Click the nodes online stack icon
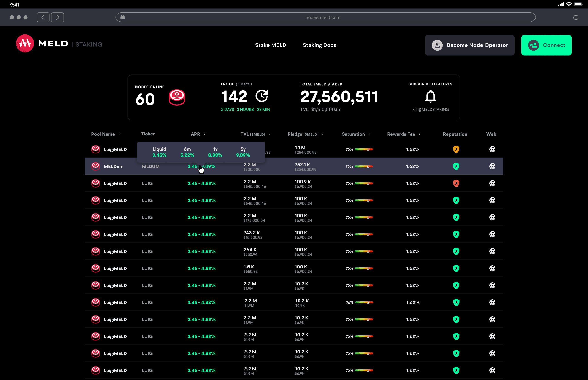Screen dimensions: 588x380 pyautogui.click(x=177, y=97)
